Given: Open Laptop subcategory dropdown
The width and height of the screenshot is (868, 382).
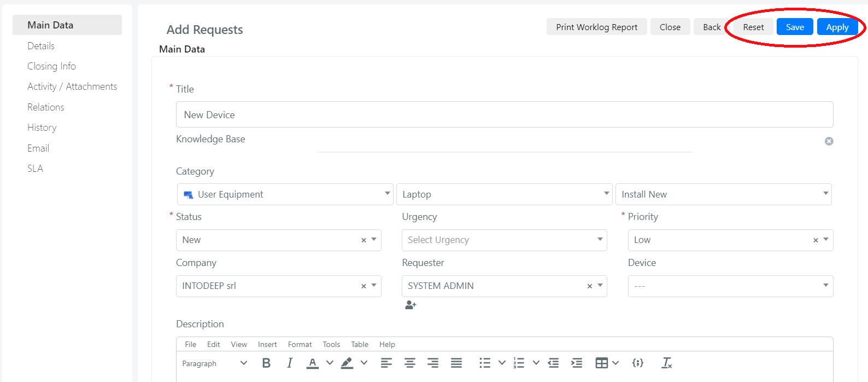Looking at the screenshot, I should tap(504, 194).
